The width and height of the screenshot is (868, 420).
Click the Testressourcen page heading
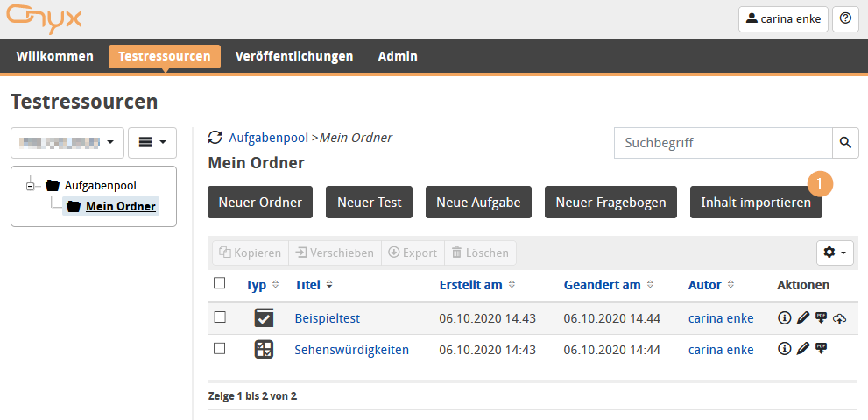84,102
